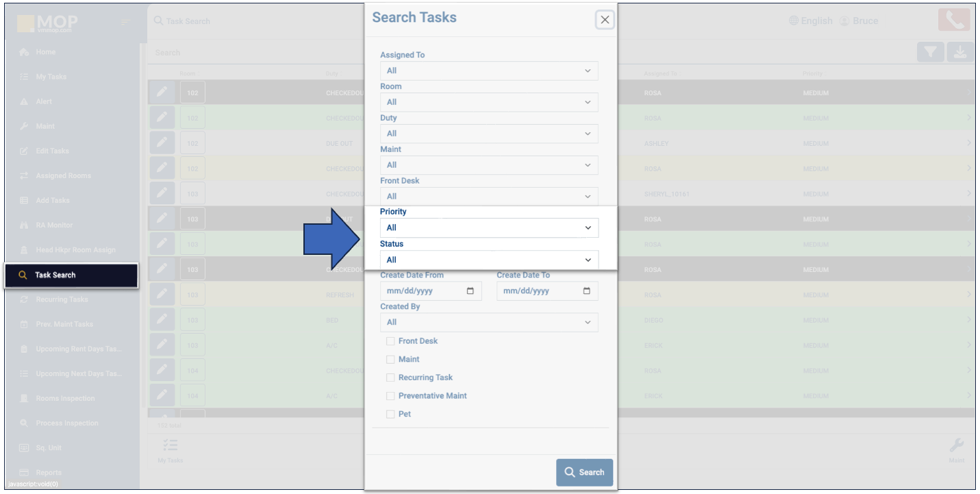Check the Recurring Task checkbox
The height and width of the screenshot is (494, 980).
coord(390,378)
